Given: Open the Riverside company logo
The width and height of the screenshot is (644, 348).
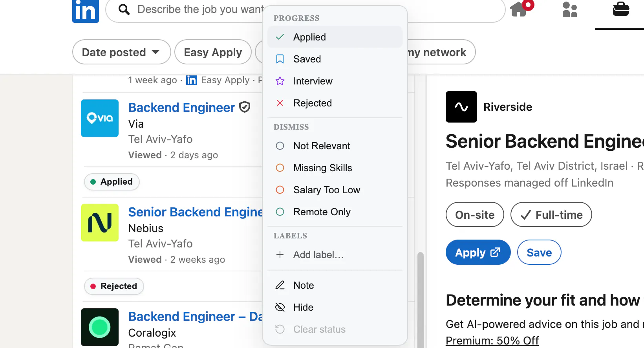Looking at the screenshot, I should (461, 107).
